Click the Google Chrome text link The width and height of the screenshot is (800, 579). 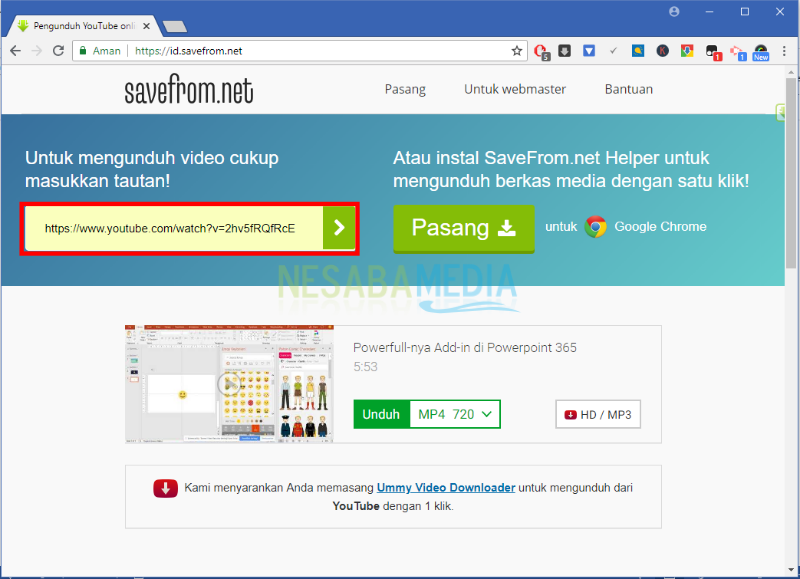(660, 226)
